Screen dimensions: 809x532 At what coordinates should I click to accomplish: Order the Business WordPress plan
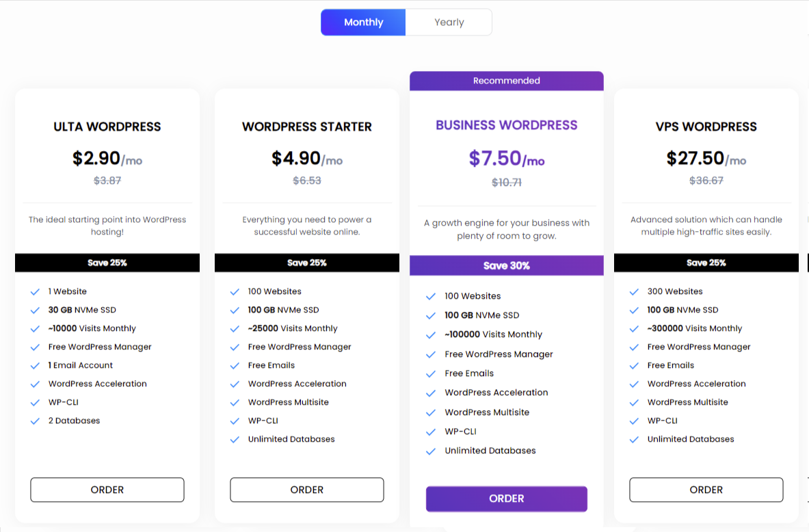coord(507,498)
